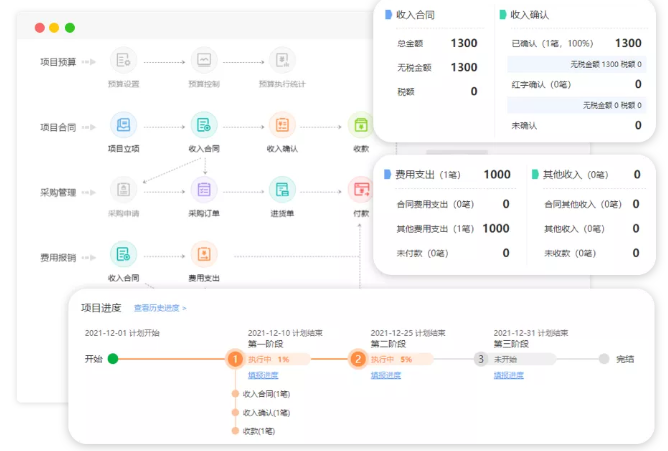Screen dimensions: 668x451
Task: Click the green 开始 timeline dot
Action: (113, 359)
